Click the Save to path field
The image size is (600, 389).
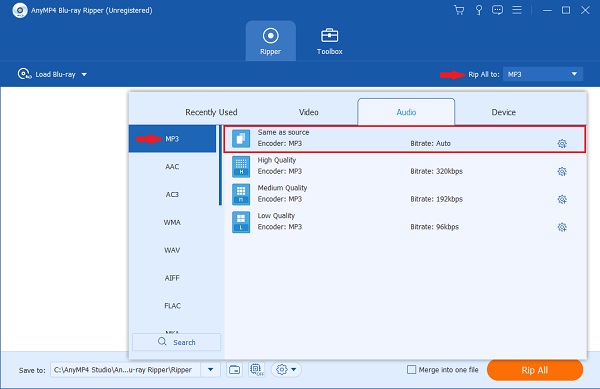point(126,370)
